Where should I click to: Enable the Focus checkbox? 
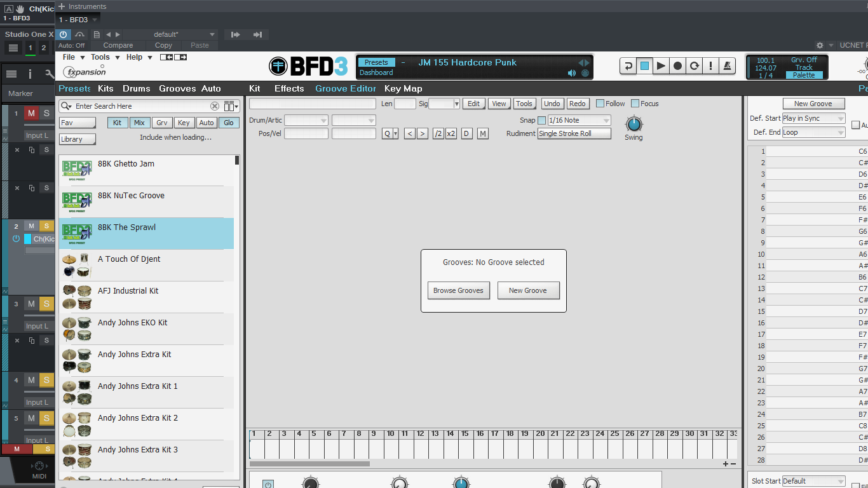[635, 104]
